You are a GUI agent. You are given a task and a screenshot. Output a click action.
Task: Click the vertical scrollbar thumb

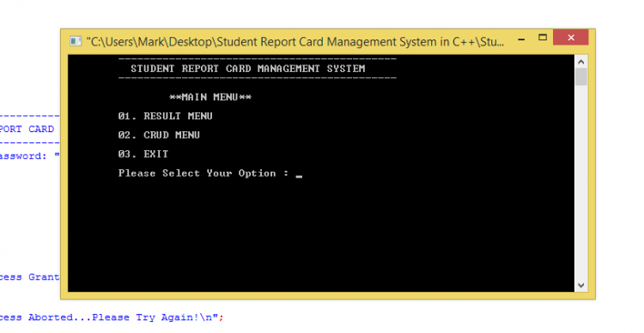coord(580,76)
